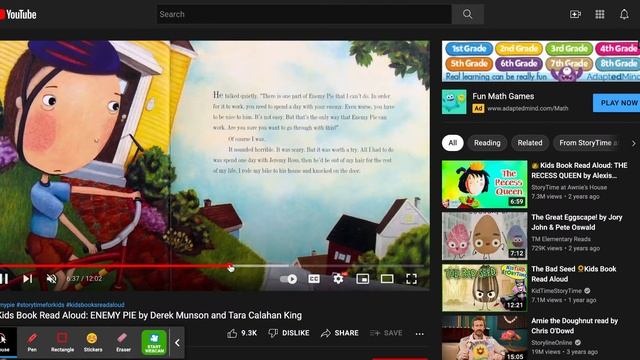Select the Mouse pointer tool
640x360 pixels.
pos(4,342)
